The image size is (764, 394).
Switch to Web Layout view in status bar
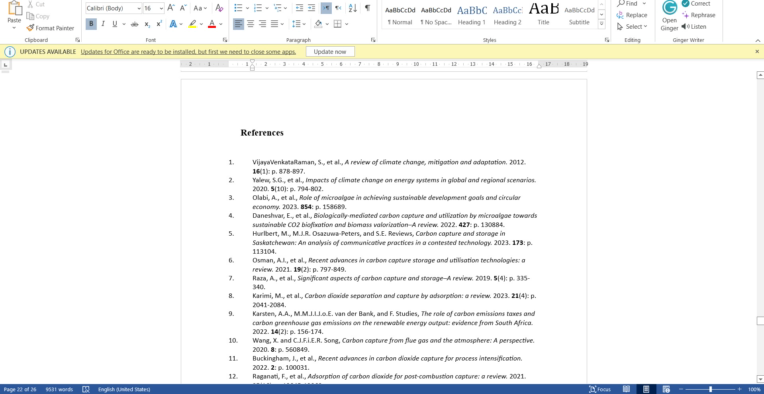click(x=666, y=389)
